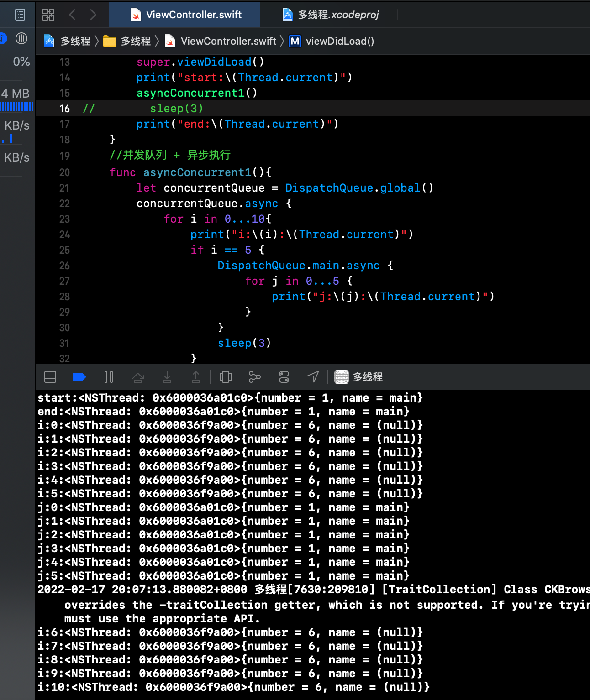590x700 pixels.
Task: Click console output line i:10
Action: 234,687
